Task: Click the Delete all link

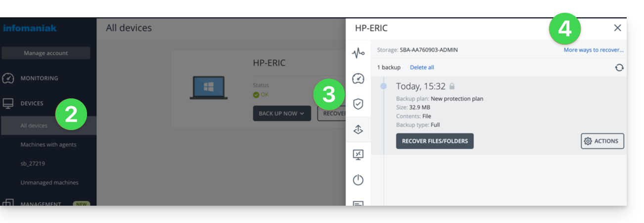Action: click(422, 67)
